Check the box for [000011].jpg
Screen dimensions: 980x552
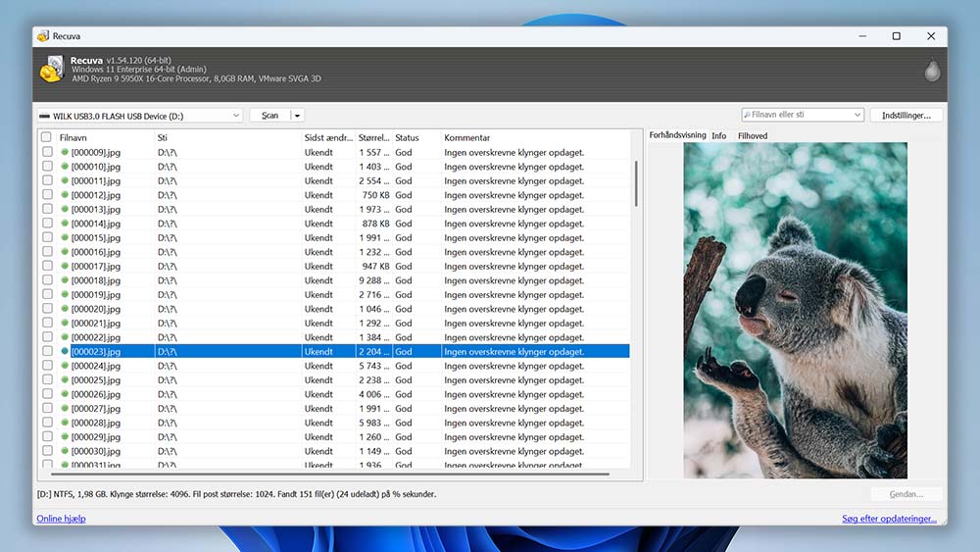pyautogui.click(x=47, y=180)
